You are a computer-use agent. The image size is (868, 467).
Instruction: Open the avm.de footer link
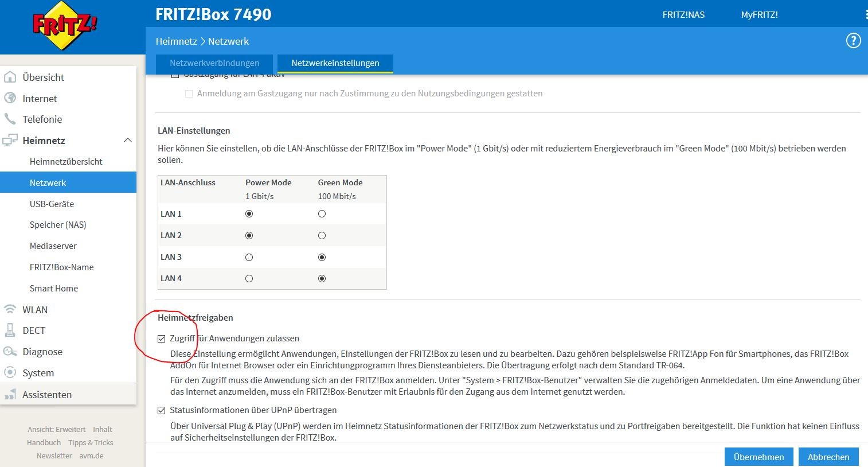point(91,456)
